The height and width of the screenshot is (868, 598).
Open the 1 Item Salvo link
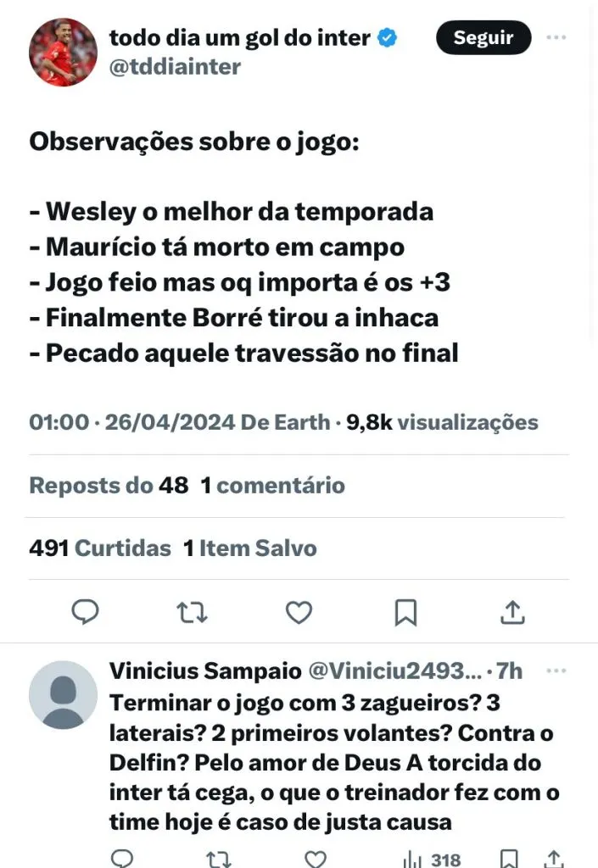(250, 548)
